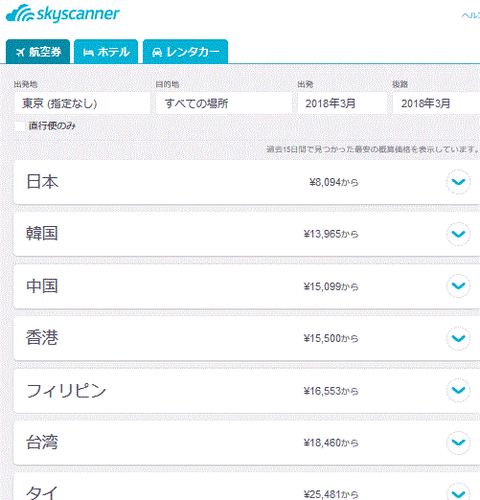Viewport: 480px width, 500px height.
Task: Expand the タイ chevron
Action: click(x=458, y=494)
